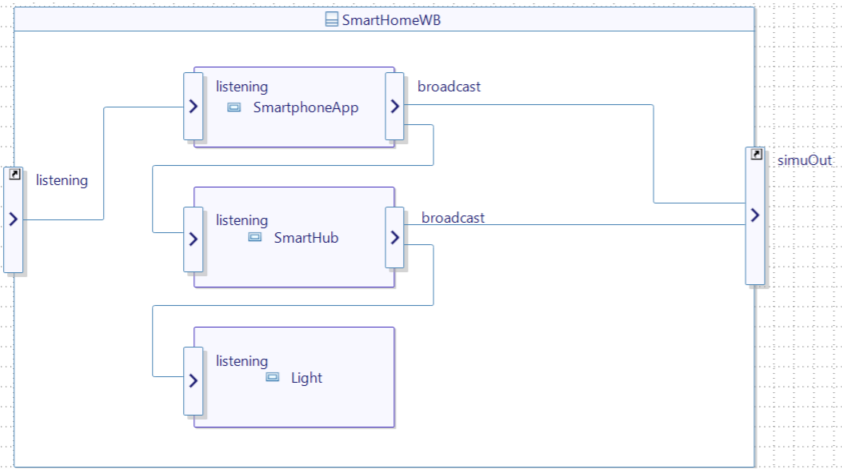The width and height of the screenshot is (842, 469).
Task: Click the shortcut badge on outer listening port
Action: 15,174
